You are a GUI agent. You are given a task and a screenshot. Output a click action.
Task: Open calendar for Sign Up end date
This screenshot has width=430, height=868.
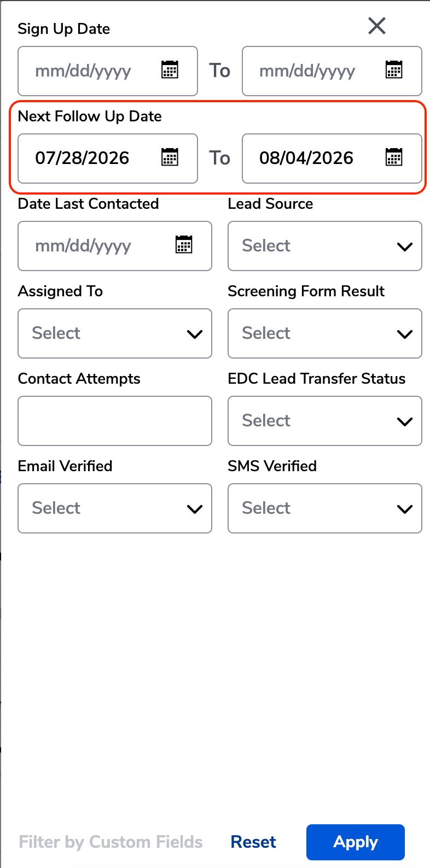coord(394,70)
